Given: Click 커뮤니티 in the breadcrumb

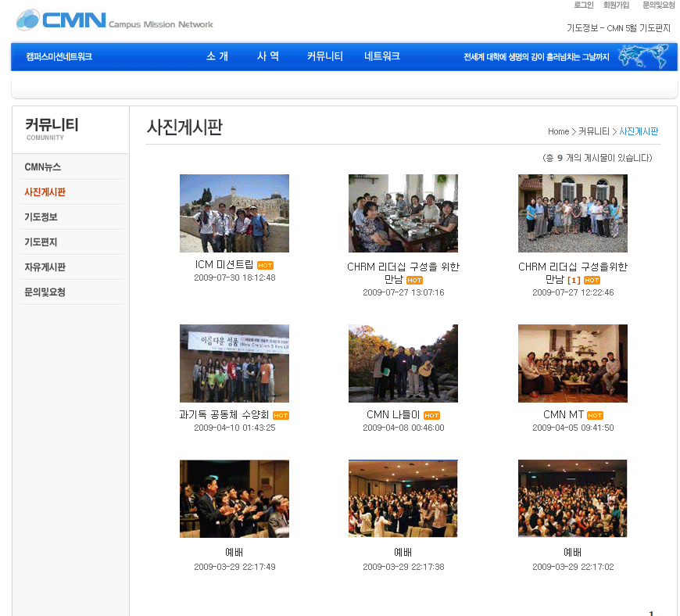Looking at the screenshot, I should point(594,131).
